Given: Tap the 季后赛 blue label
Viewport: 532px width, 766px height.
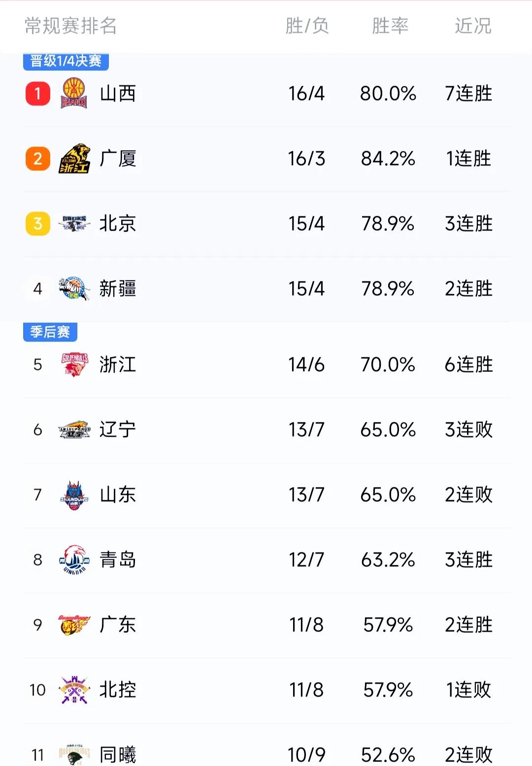Looking at the screenshot, I should pos(50,332).
